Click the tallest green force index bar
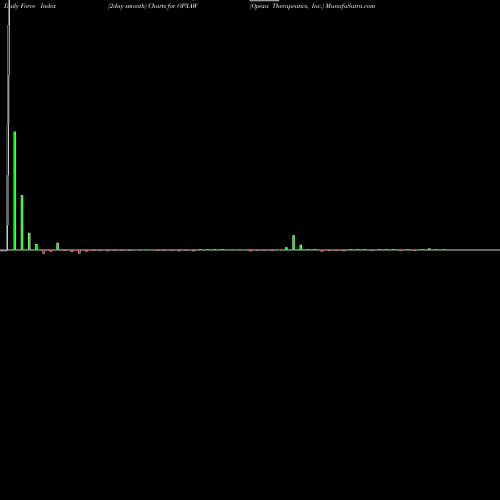The image size is (500, 500). 15,191
